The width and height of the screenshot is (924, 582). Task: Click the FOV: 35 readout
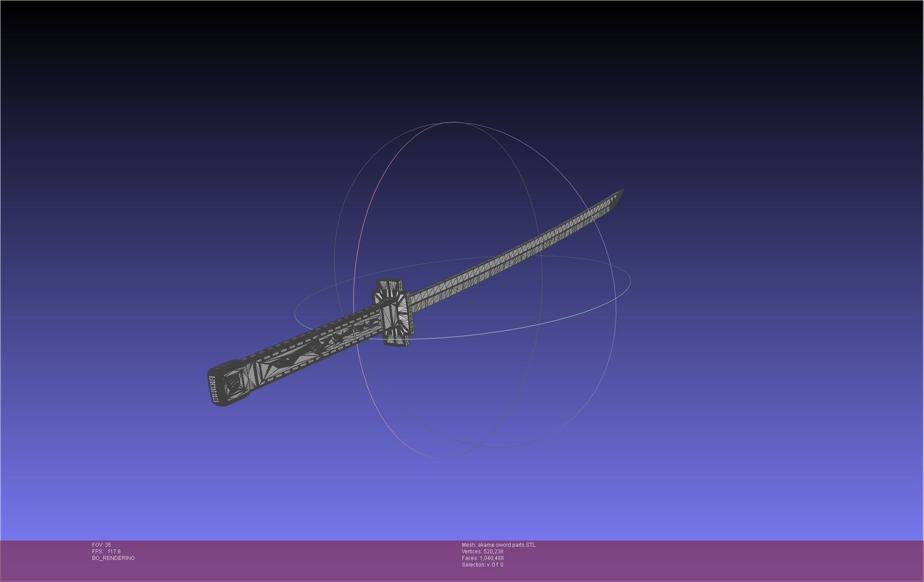point(101,545)
